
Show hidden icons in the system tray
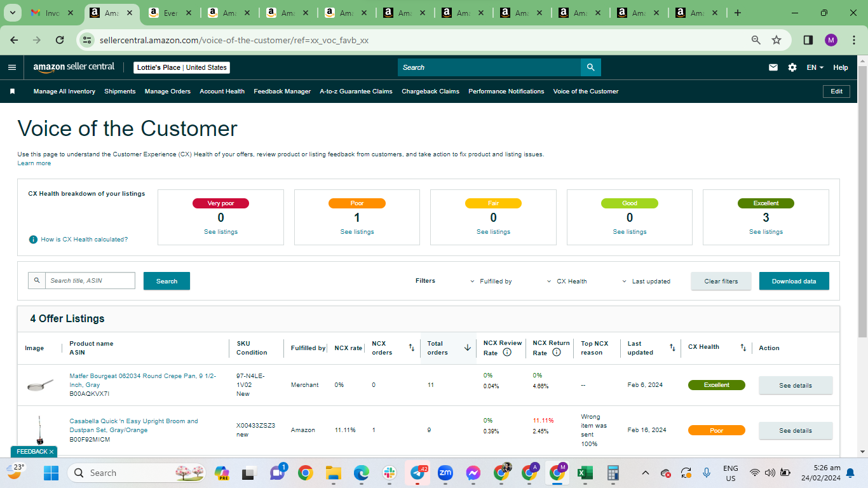[x=646, y=473]
